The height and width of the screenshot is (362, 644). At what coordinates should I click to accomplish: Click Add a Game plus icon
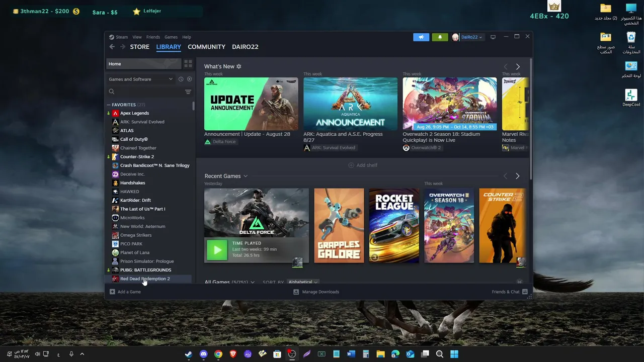coord(112,292)
